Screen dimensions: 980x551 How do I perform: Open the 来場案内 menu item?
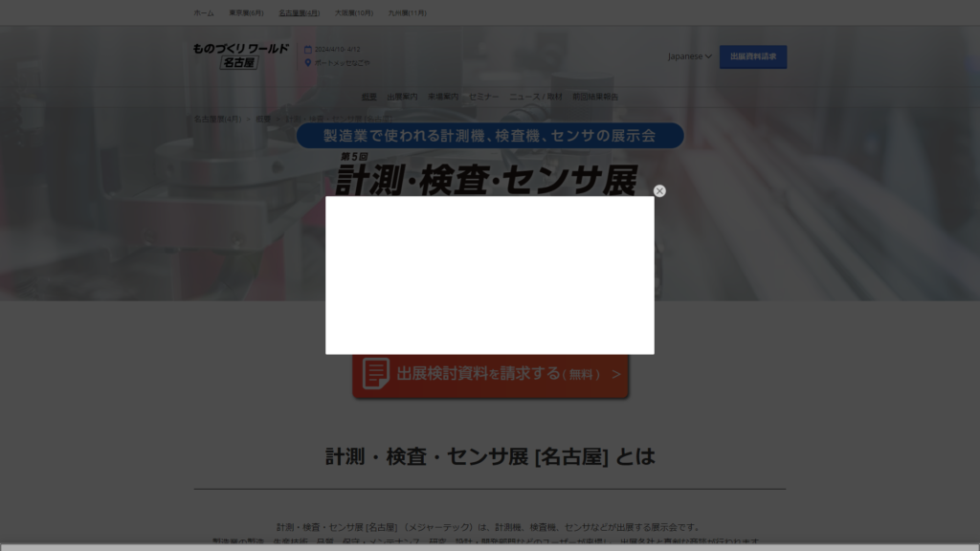pyautogui.click(x=443, y=97)
